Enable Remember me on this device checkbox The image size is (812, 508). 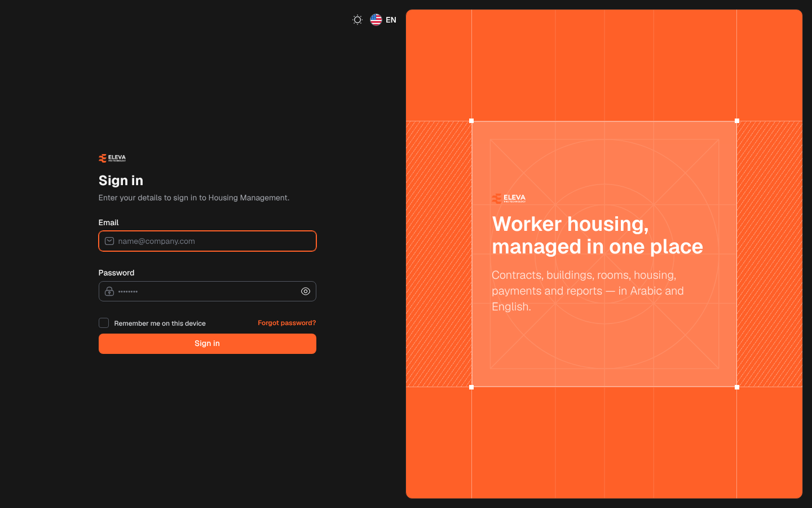[104, 323]
